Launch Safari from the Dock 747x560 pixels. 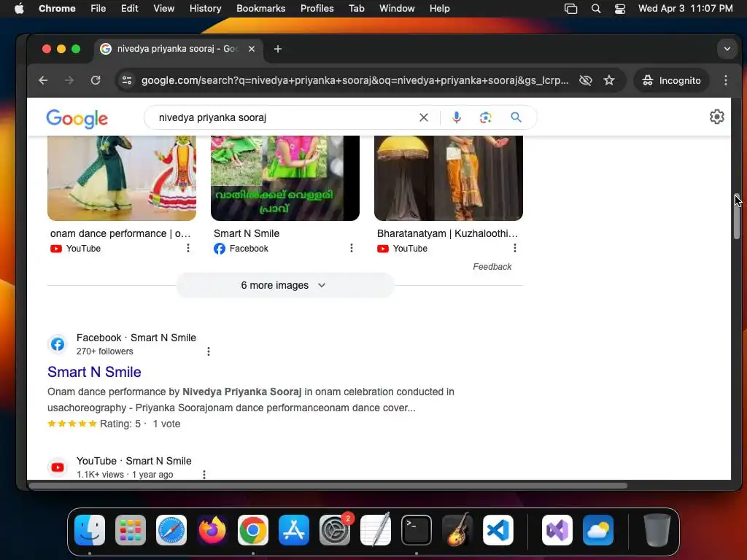tap(171, 530)
